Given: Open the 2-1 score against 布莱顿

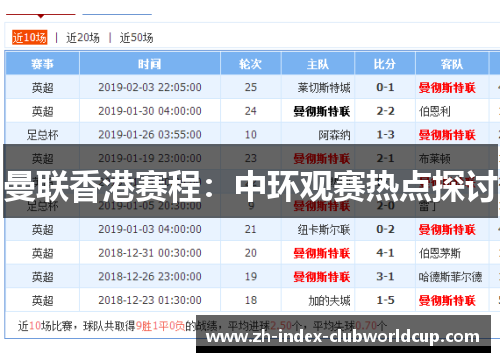Looking at the screenshot, I should 385,158.
